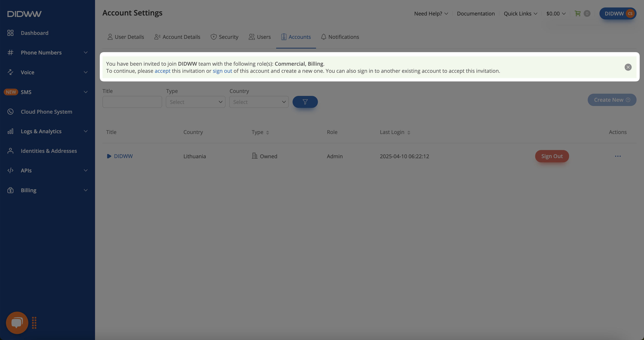Open the Type filter select dropdown
The image size is (644, 340).
[x=195, y=102]
